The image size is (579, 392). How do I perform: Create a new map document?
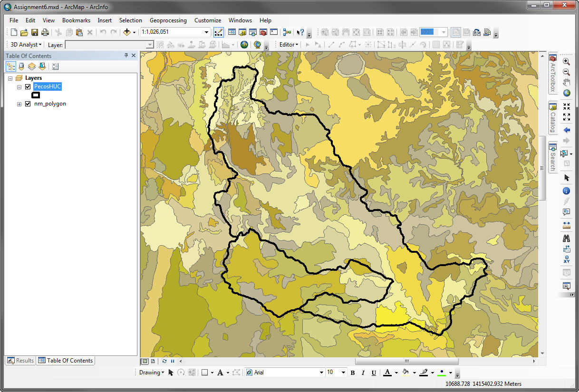click(x=14, y=32)
